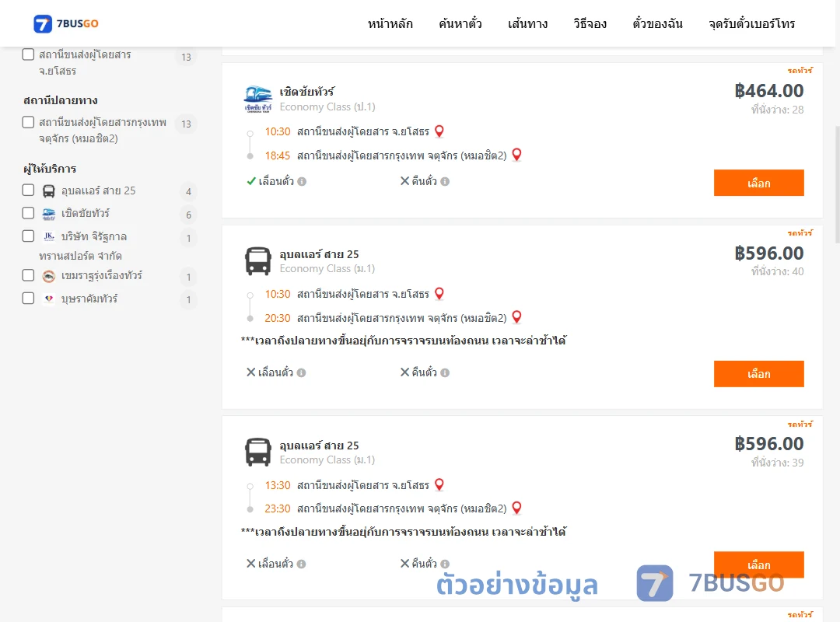Click the 23:30 arrival time
The width and height of the screenshot is (840, 622).
(278, 509)
